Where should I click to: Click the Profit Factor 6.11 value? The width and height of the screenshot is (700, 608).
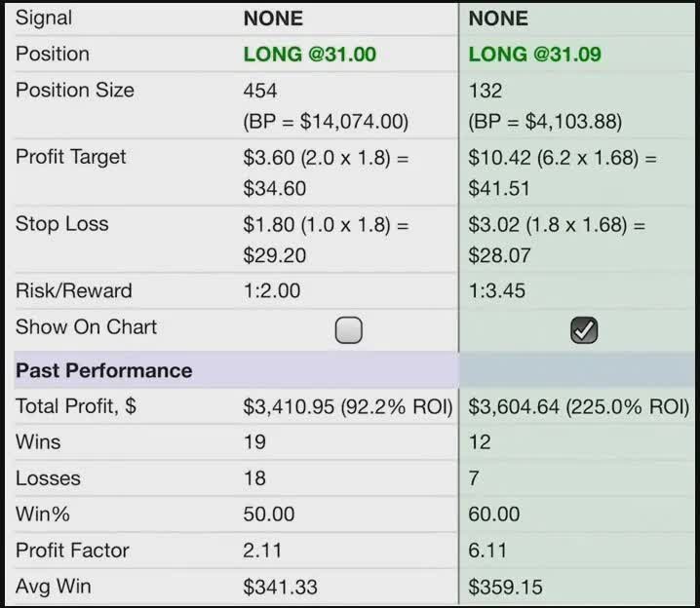click(487, 551)
